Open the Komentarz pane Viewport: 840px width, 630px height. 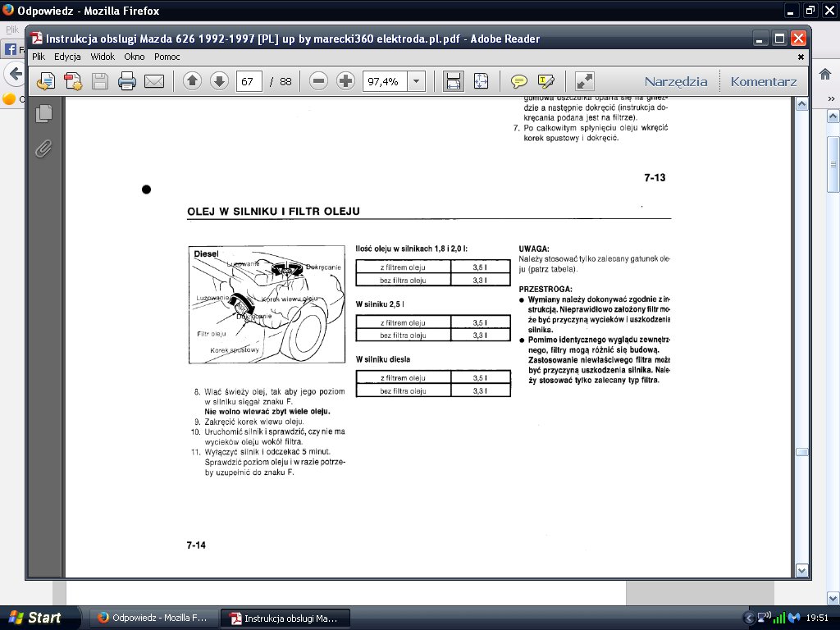764,81
